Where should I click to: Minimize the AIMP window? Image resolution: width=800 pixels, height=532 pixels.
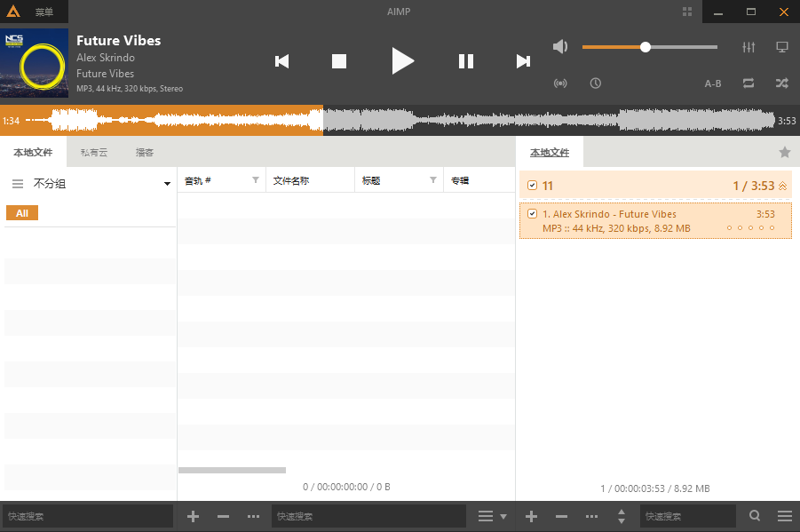[x=718, y=12]
